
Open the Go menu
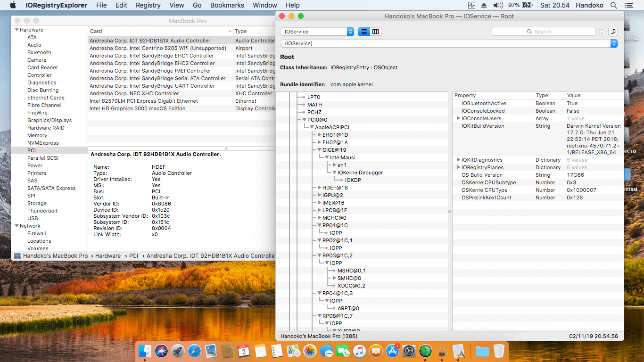(197, 5)
